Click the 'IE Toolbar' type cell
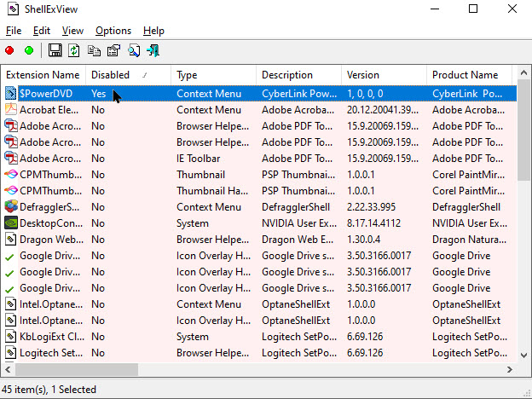Screen dimensions: 532x399 (x=198, y=159)
